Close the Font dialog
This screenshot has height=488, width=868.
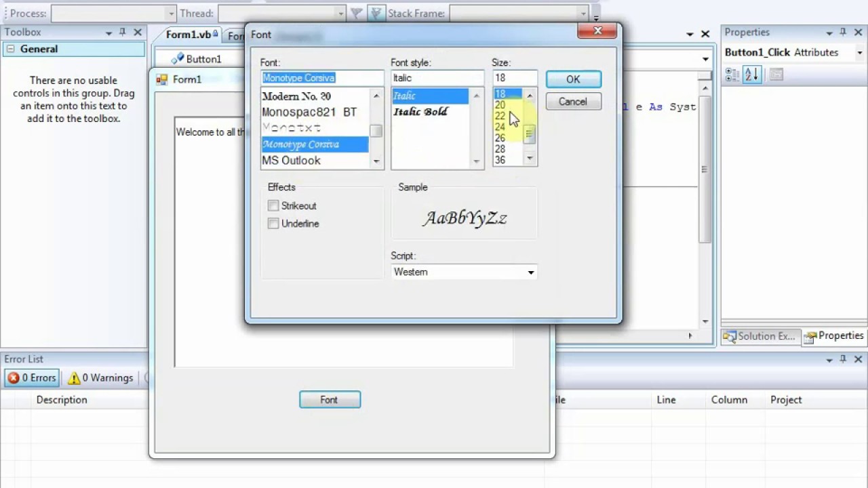coord(597,31)
